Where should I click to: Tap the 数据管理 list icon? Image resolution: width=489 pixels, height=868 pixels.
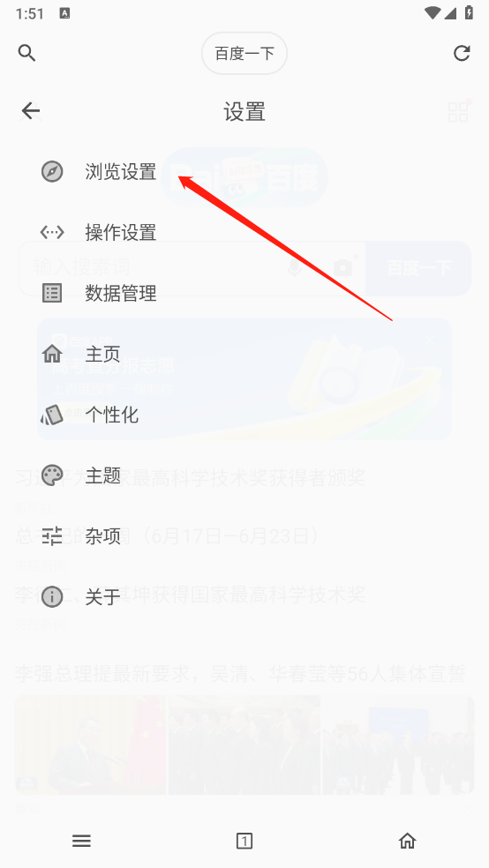pyautogui.click(x=52, y=294)
